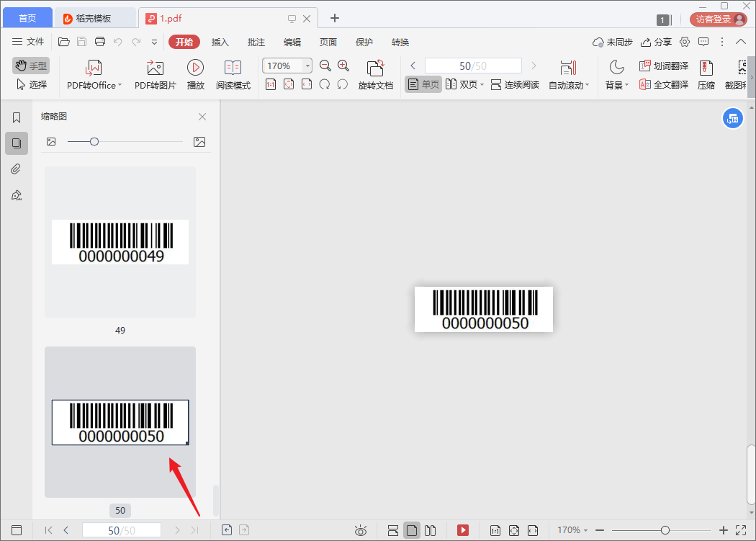Switch to 单页 single page view
756x541 pixels.
point(423,84)
